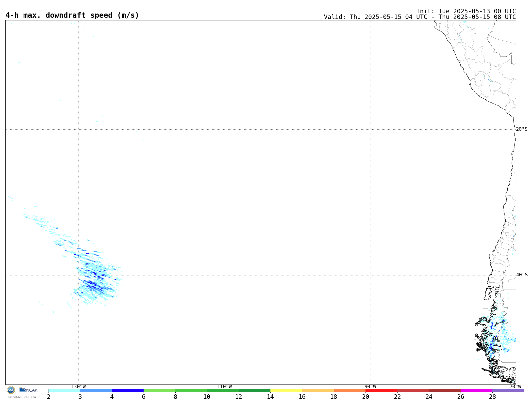This screenshot has height=400, width=532.
Task: Click the colorbar tick label '4'
Action: point(112,397)
